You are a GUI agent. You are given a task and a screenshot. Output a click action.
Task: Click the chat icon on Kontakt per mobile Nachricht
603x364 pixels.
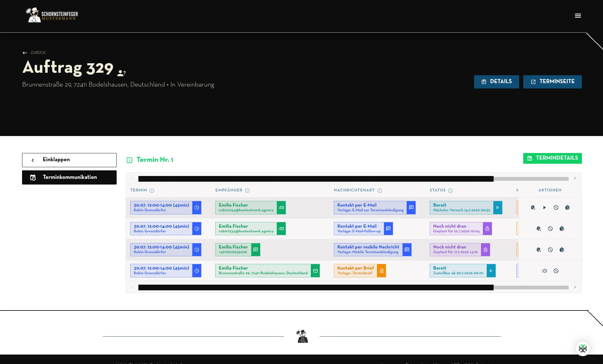pyautogui.click(x=407, y=250)
